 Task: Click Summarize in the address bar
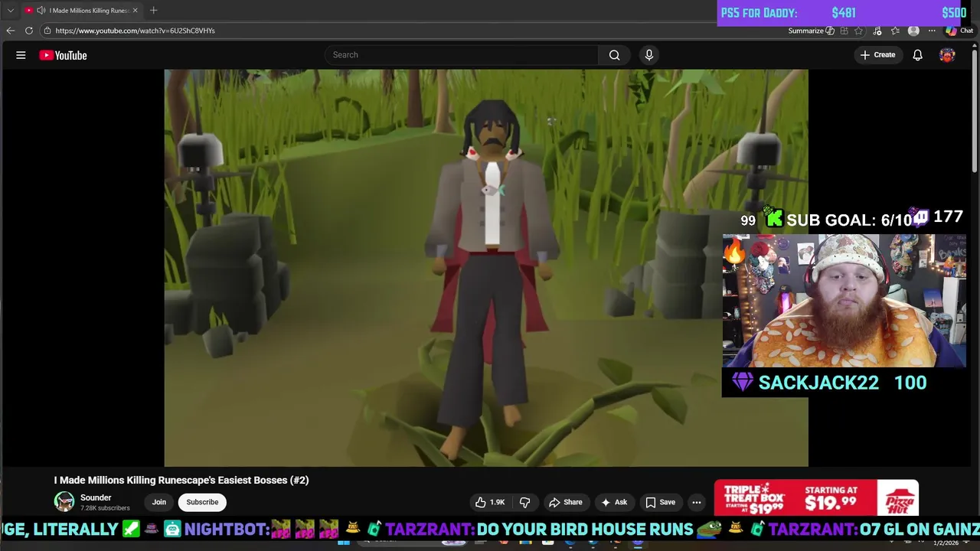(x=811, y=31)
